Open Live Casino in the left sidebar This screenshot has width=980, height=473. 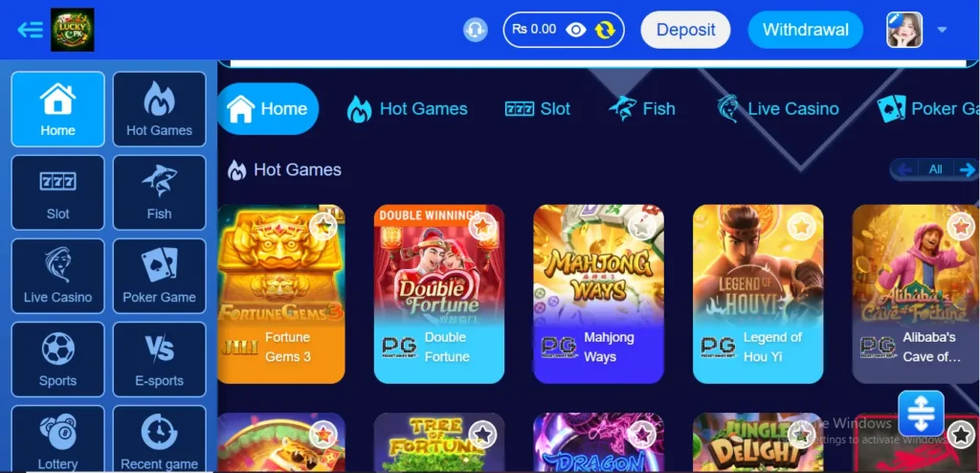pyautogui.click(x=57, y=276)
